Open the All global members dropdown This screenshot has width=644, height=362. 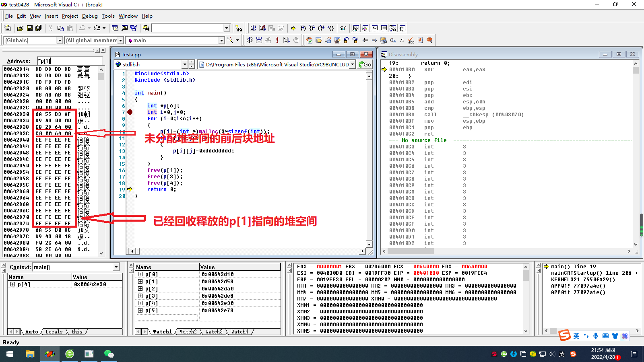coord(120,40)
